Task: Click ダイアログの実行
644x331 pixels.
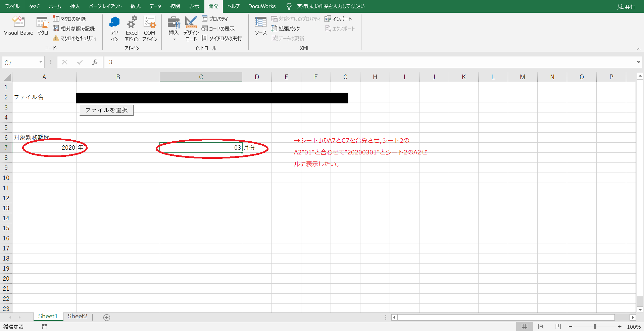Action: coord(222,38)
